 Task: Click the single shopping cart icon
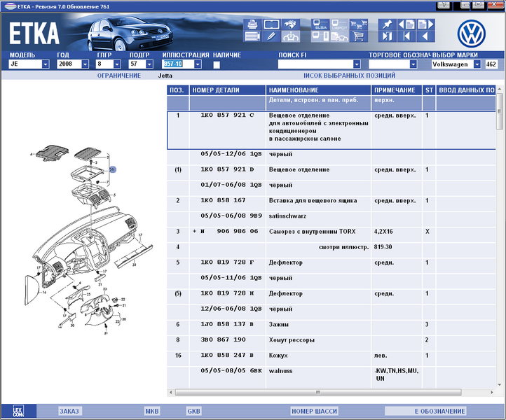point(359,36)
